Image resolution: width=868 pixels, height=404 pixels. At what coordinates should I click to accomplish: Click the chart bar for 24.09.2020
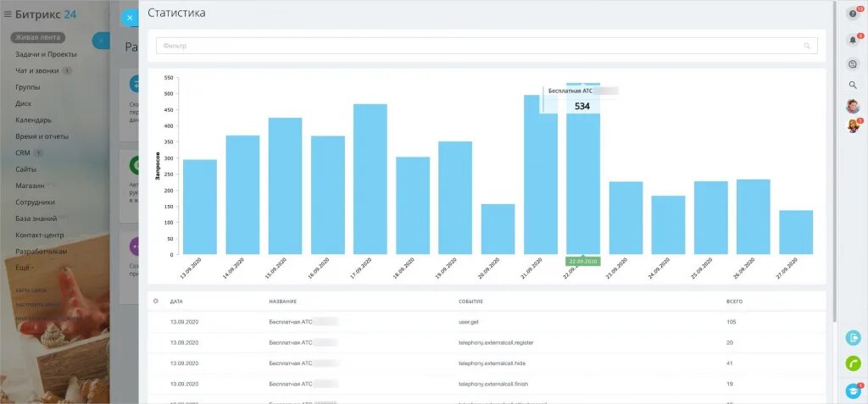click(x=669, y=225)
